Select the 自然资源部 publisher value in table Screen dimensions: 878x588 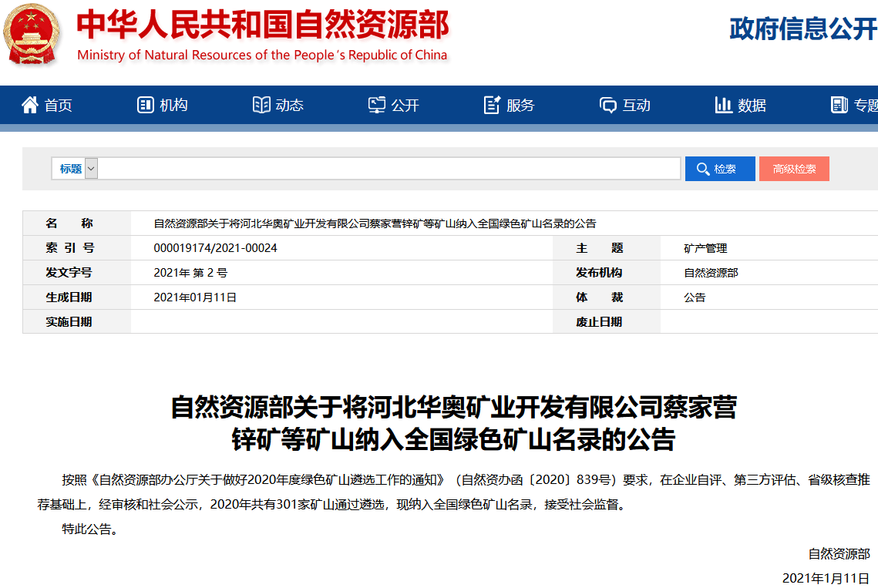[711, 273]
